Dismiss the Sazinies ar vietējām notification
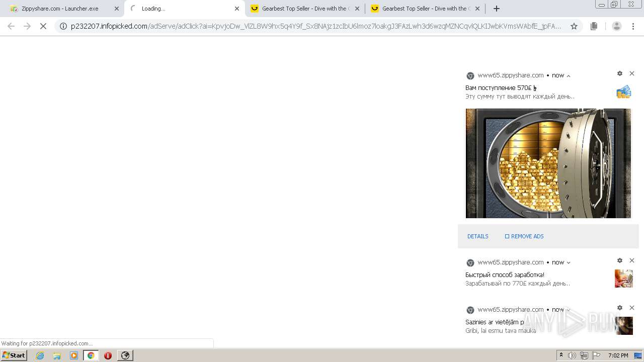The height and width of the screenshot is (362, 644). point(632,308)
